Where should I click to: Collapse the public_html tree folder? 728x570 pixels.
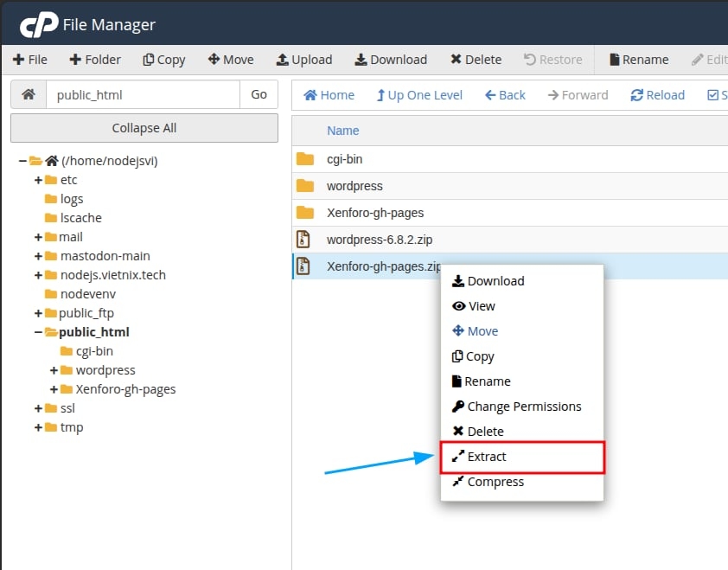pyautogui.click(x=39, y=332)
